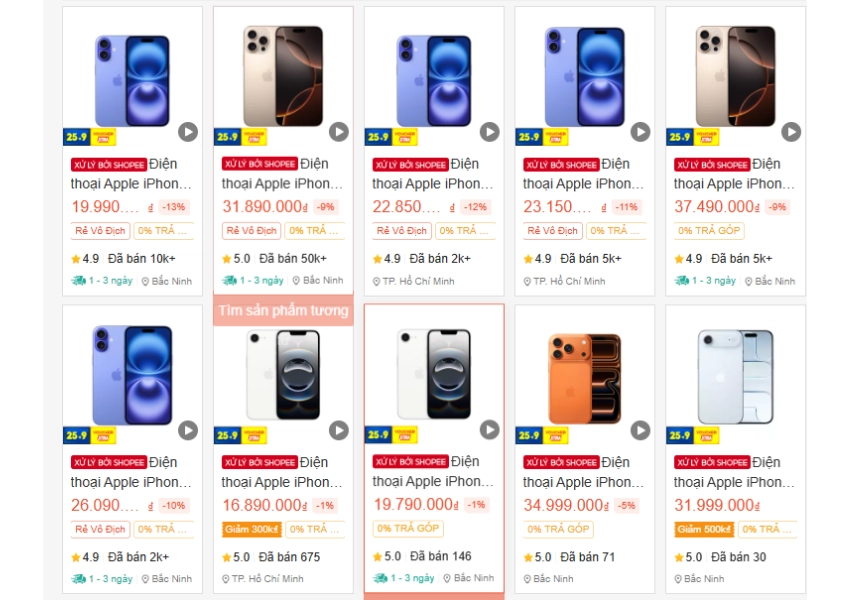This screenshot has height=600, width=850.
Task: Click location pin icon on 34.999.000₫ listing
Action: tap(527, 579)
